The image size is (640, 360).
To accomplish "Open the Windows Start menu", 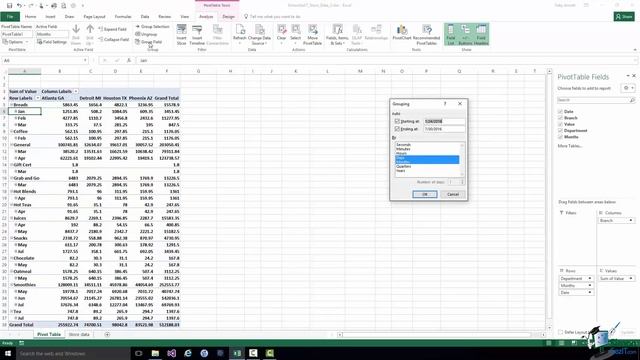I will coord(8,353).
